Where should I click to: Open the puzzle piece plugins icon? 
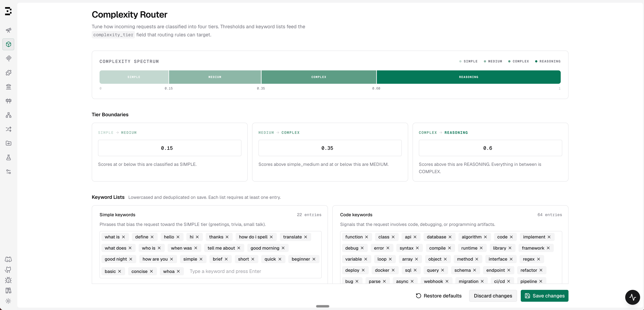tap(8, 73)
